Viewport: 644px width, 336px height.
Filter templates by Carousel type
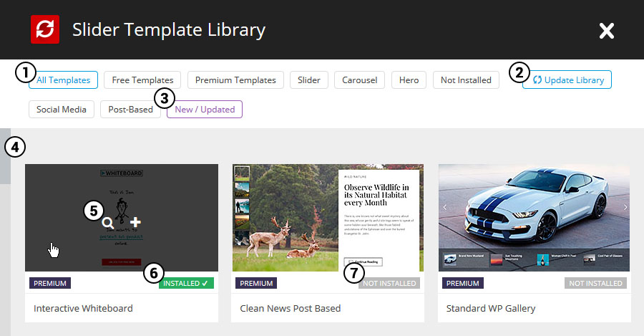359,80
